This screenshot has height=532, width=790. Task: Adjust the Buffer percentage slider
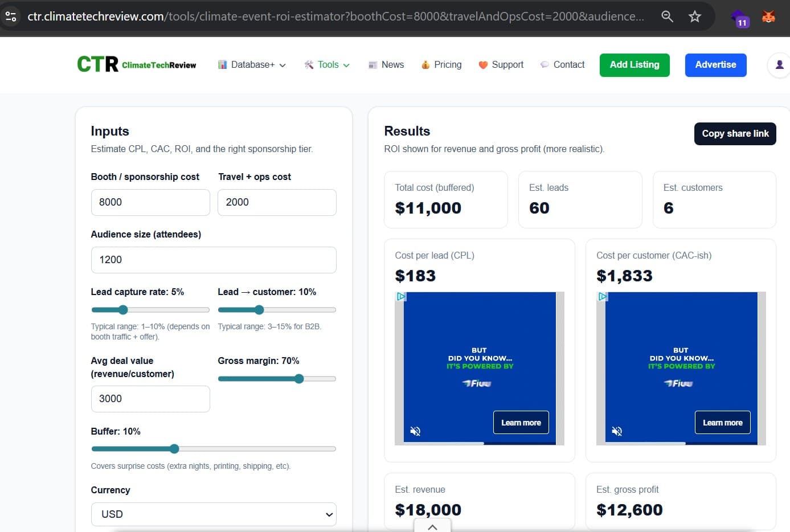pos(214,449)
